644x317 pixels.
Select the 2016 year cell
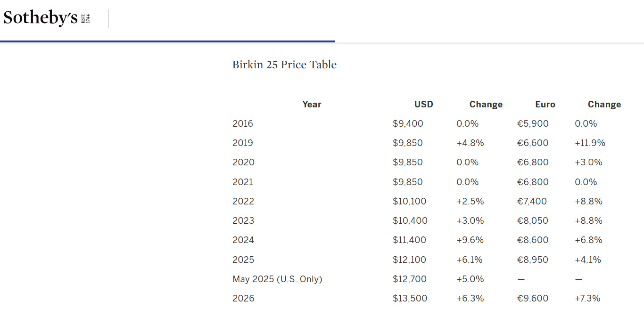coord(243,124)
